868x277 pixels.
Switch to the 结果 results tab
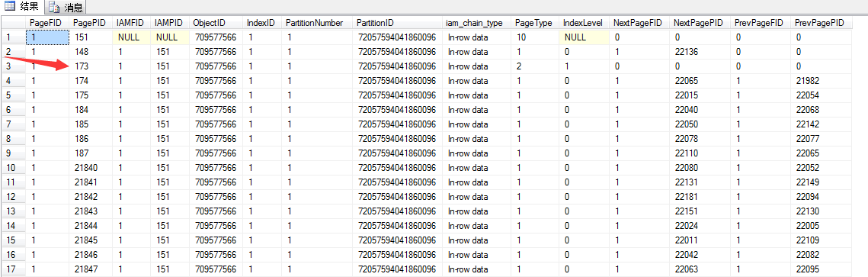coord(22,7)
